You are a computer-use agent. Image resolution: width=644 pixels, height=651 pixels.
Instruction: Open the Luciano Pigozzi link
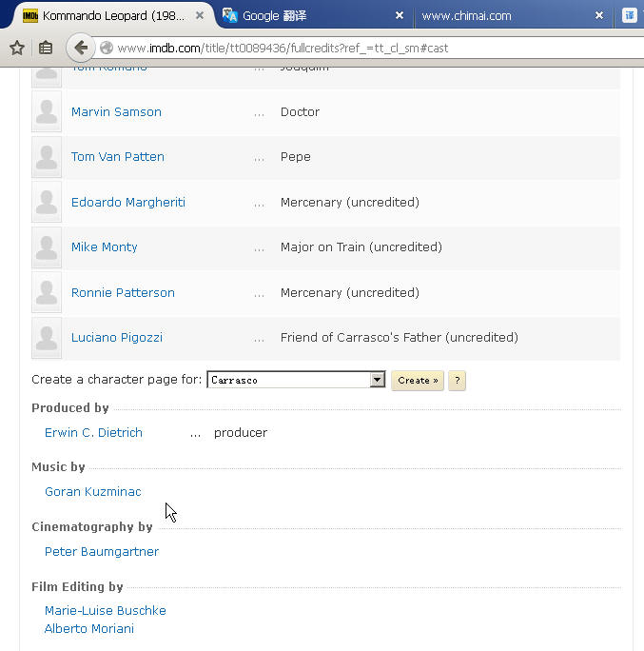point(117,338)
